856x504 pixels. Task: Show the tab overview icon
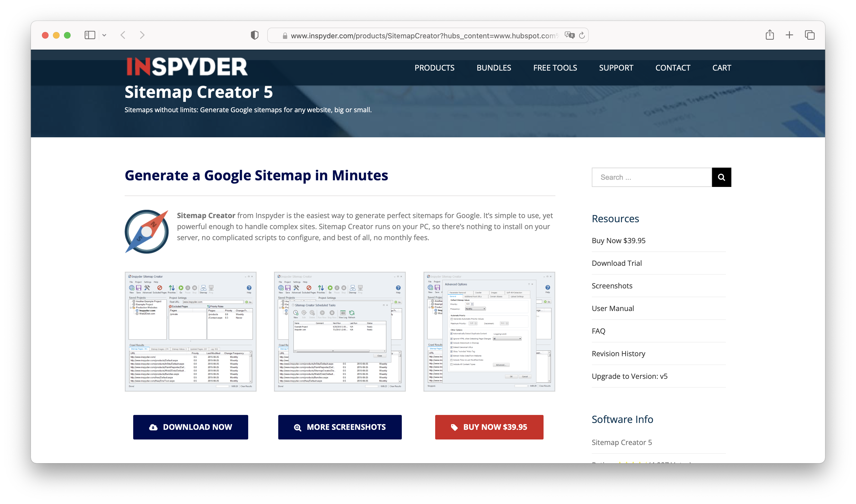(x=809, y=35)
